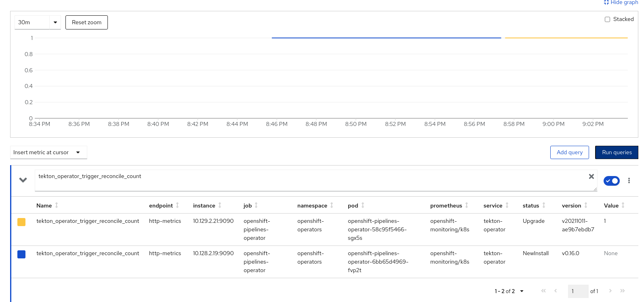Disable the query toggle switch
Screen dimensions: 644x302
pos(611,181)
